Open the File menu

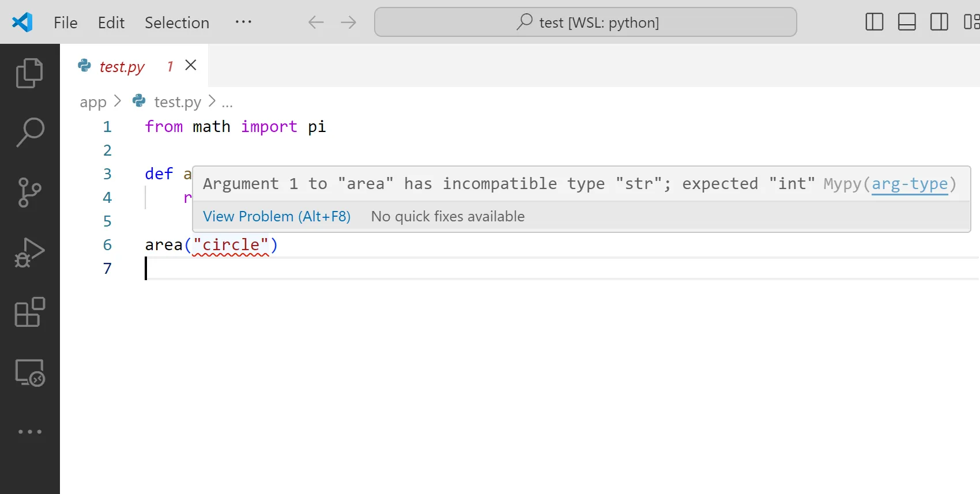[x=65, y=22]
